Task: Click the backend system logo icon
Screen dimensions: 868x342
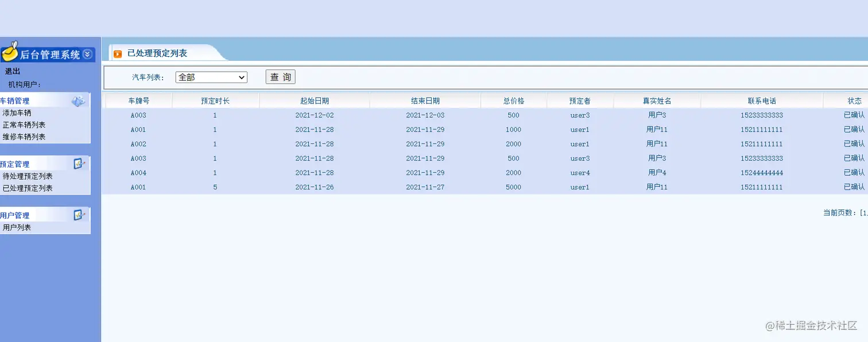Action: tap(10, 52)
